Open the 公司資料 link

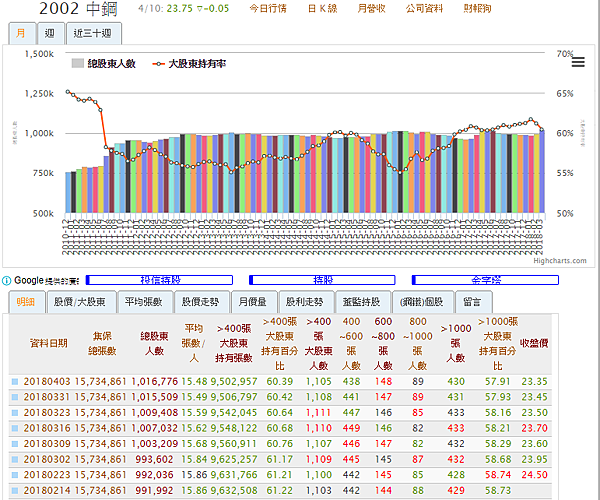pyautogui.click(x=424, y=8)
